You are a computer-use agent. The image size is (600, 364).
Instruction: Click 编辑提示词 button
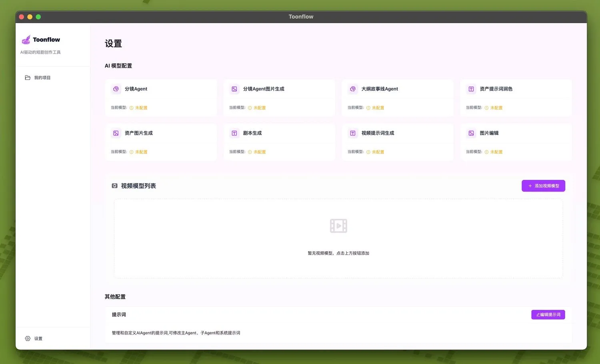[548, 315]
